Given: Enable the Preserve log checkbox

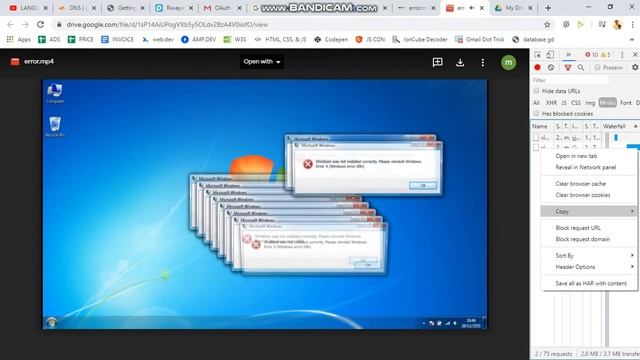Looking at the screenshot, I should click(x=597, y=67).
